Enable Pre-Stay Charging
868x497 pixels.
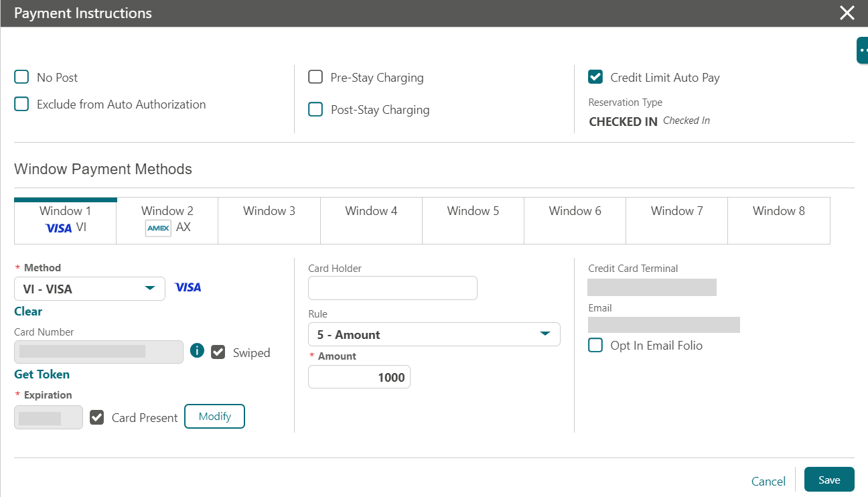click(x=315, y=76)
